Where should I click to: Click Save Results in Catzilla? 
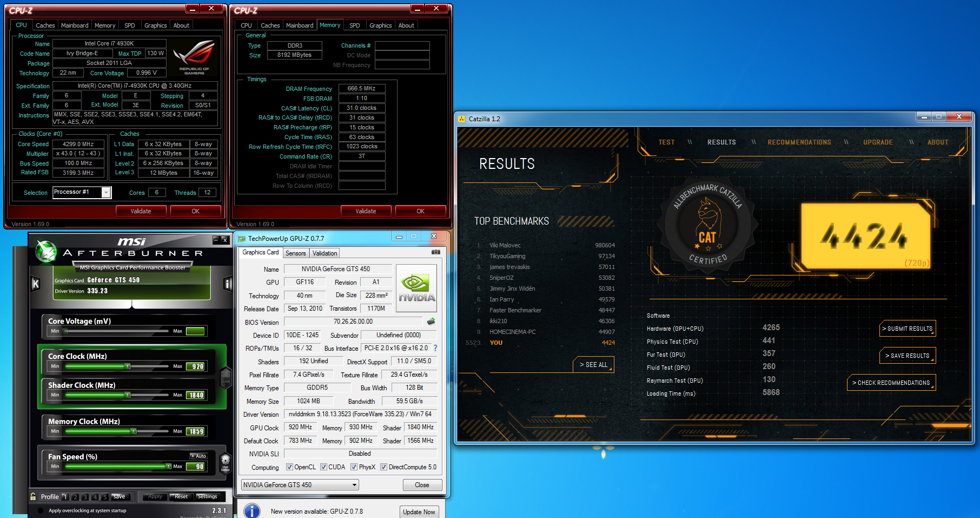tap(907, 356)
